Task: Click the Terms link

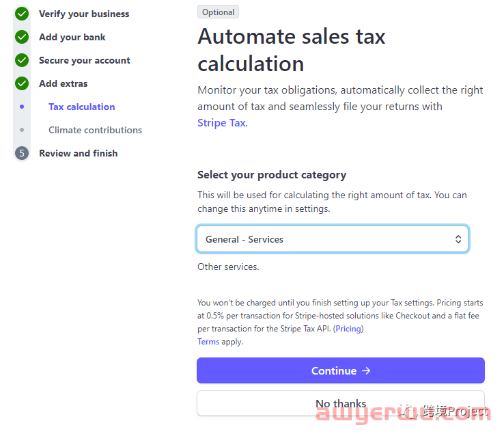Action: pyautogui.click(x=208, y=342)
